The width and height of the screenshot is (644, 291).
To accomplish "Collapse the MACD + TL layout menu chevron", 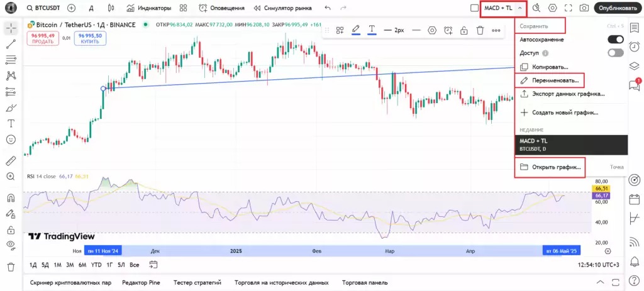I will click(x=520, y=8).
